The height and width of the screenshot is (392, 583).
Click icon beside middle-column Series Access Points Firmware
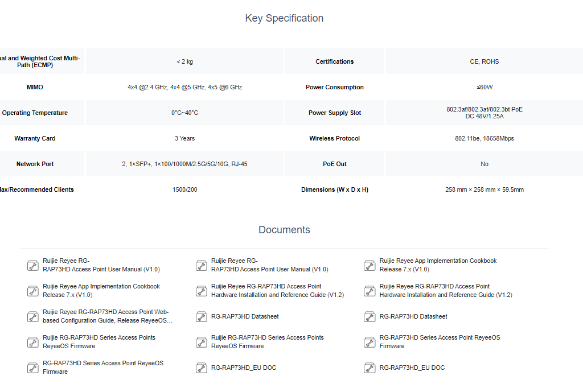(202, 343)
